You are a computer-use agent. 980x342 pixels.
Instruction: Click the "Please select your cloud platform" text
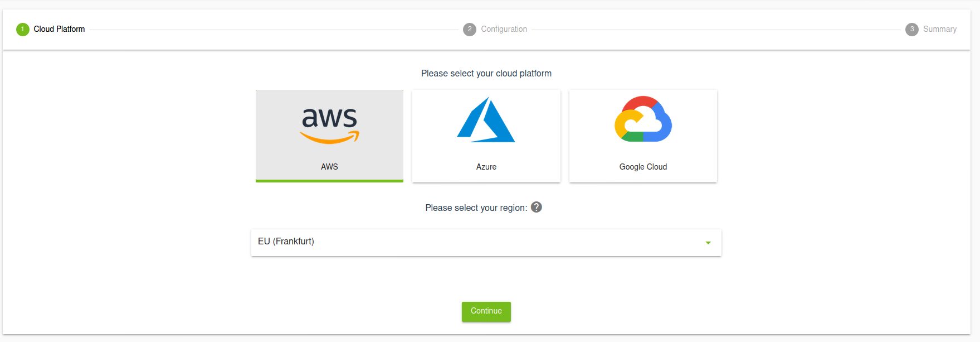coord(486,73)
